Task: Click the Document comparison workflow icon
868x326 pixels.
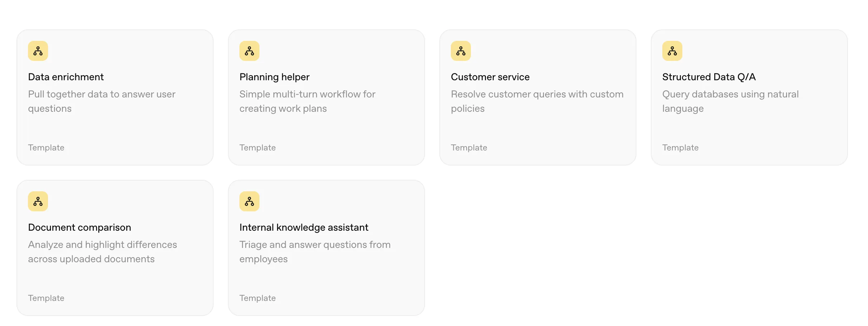Action: pos(38,201)
